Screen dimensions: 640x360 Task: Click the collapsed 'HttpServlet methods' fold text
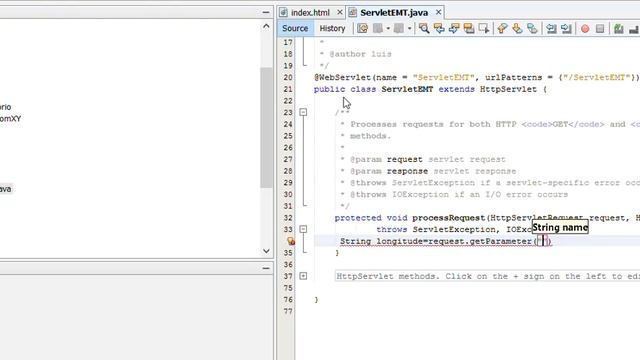[x=488, y=276]
